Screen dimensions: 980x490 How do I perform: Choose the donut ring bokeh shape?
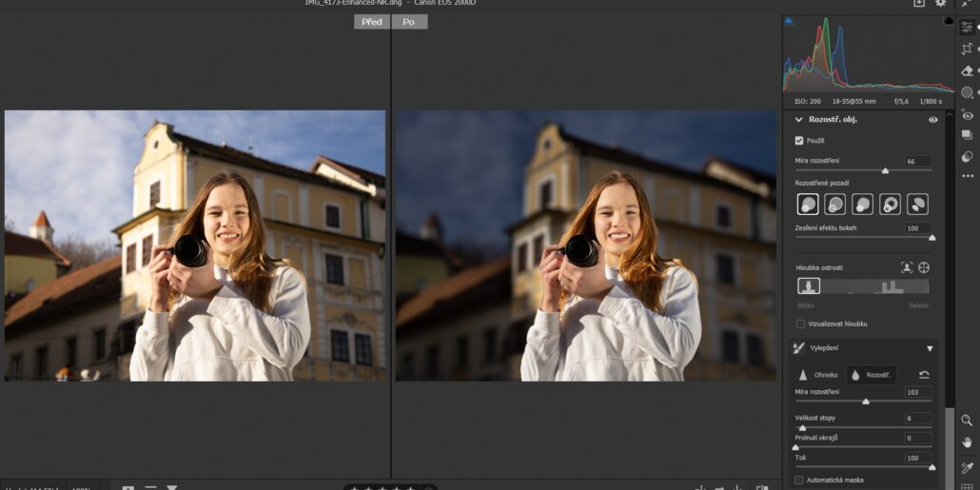click(890, 204)
